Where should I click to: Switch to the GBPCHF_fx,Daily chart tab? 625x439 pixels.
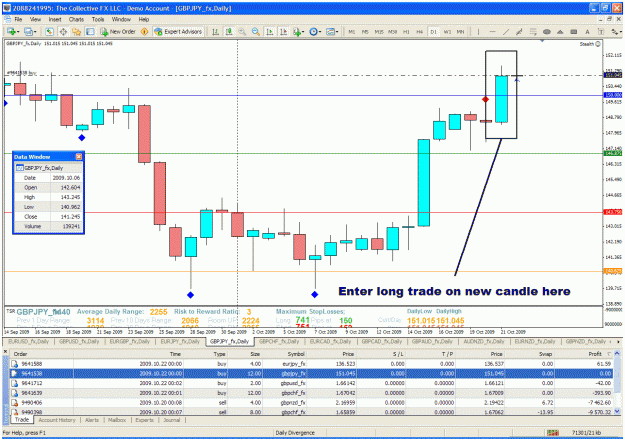point(279,342)
